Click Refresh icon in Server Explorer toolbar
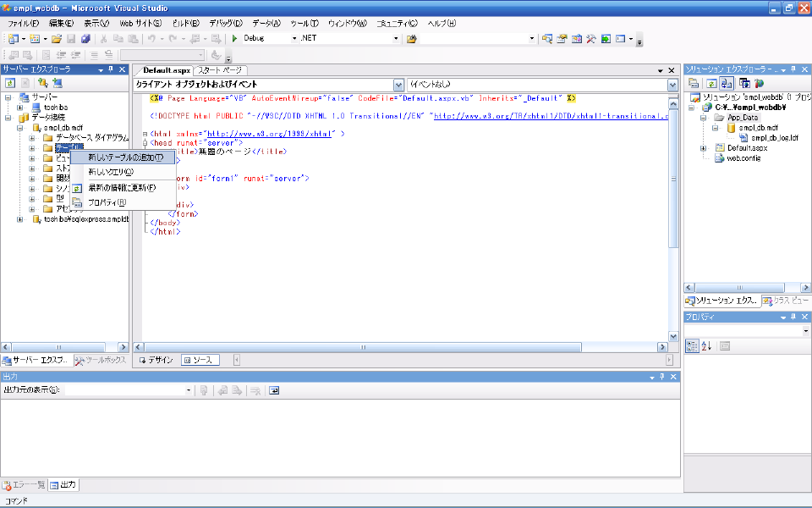 10,83
